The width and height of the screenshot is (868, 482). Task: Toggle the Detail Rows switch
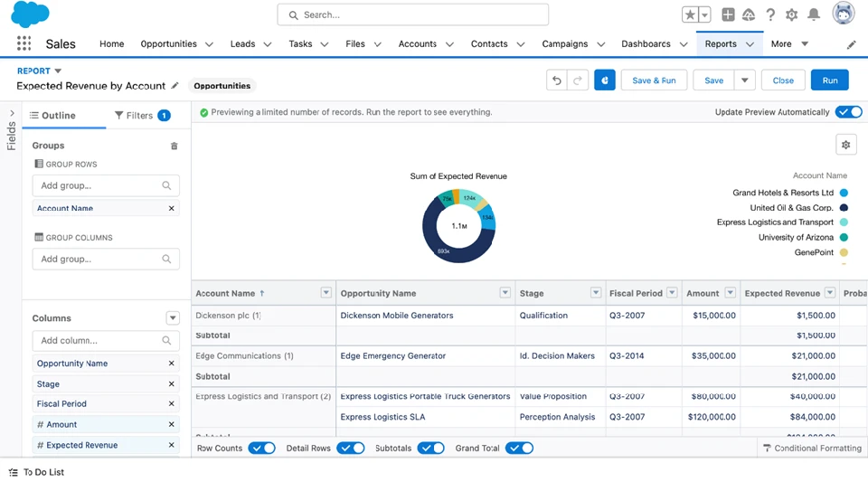[351, 448]
